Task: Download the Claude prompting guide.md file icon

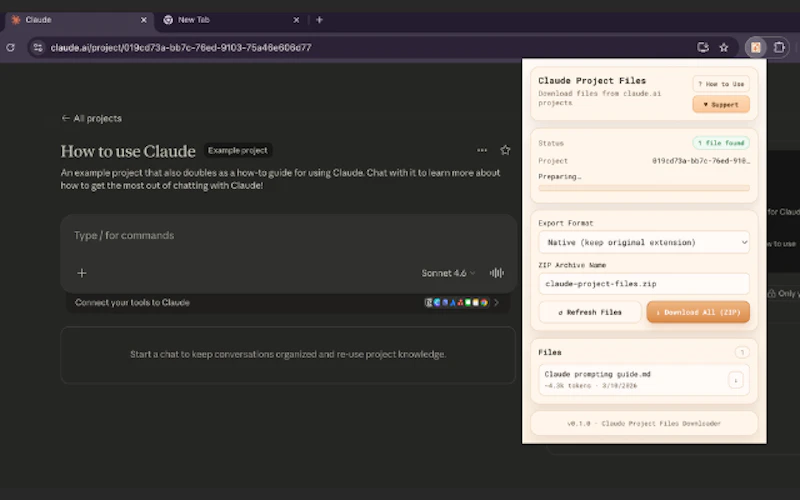Action: [x=736, y=380]
